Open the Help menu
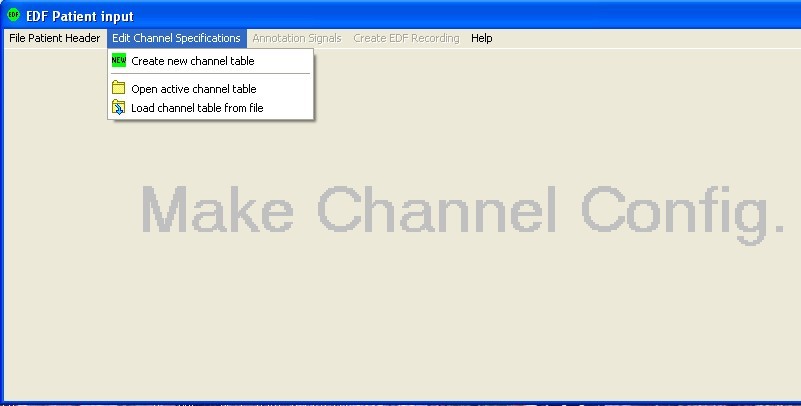The height and width of the screenshot is (406, 801). pos(481,38)
